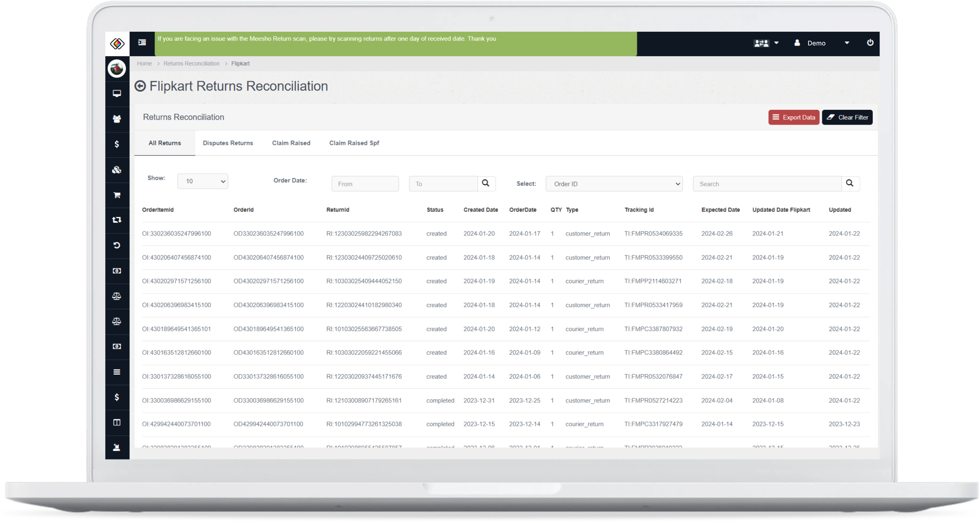This screenshot has width=980, height=523.
Task: Click the retweet arrows sidebar icon
Action: click(x=117, y=220)
